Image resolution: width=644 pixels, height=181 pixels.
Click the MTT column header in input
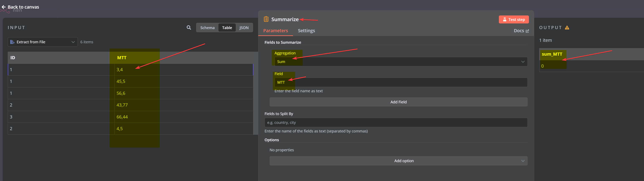point(122,58)
